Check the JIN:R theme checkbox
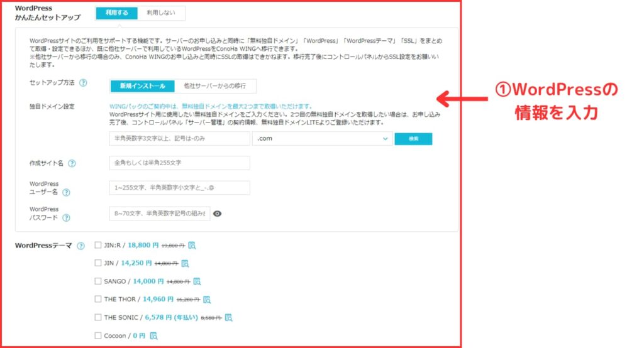The image size is (644, 348). 97,245
